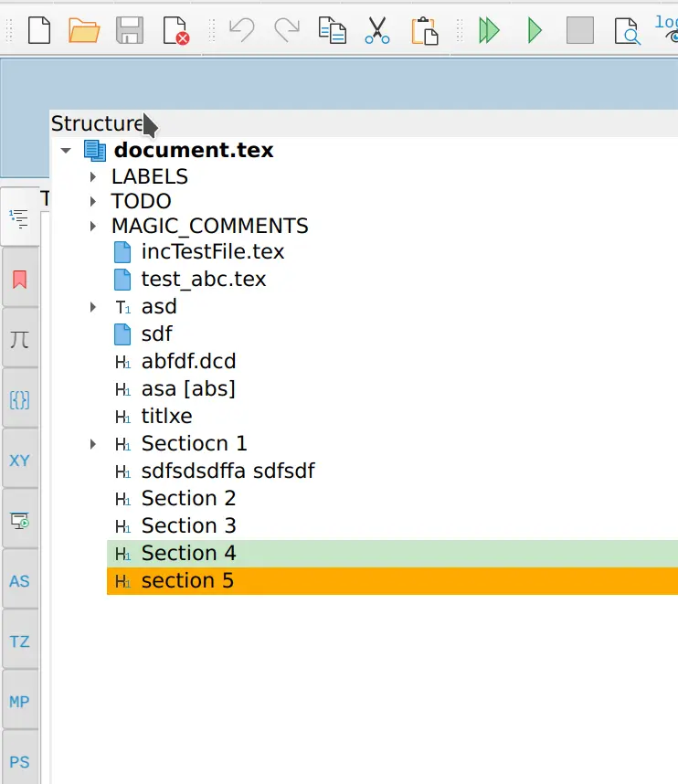Image resolution: width=678 pixels, height=784 pixels.
Task: Select the TZ side panel tab
Action: click(x=19, y=641)
